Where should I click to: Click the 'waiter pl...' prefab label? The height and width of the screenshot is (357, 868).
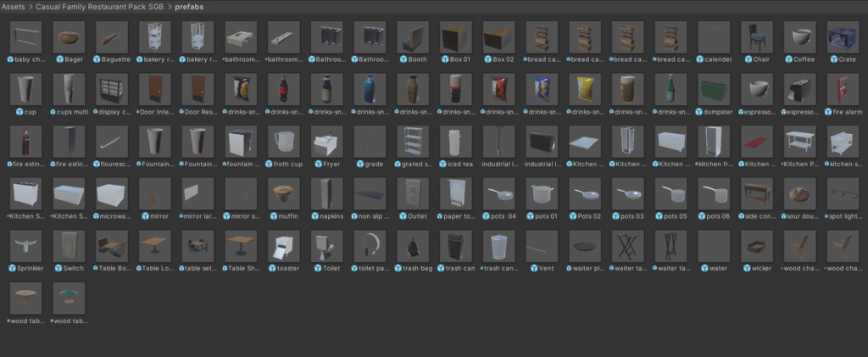(x=588, y=269)
